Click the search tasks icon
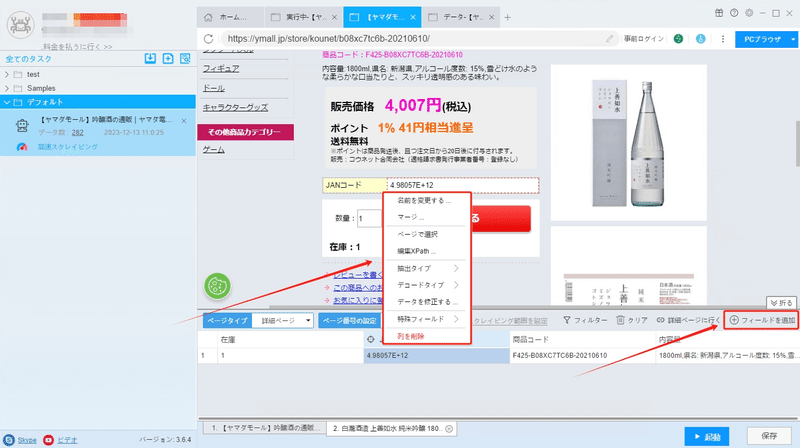Screen dimensions: 800x448 (x=185, y=59)
